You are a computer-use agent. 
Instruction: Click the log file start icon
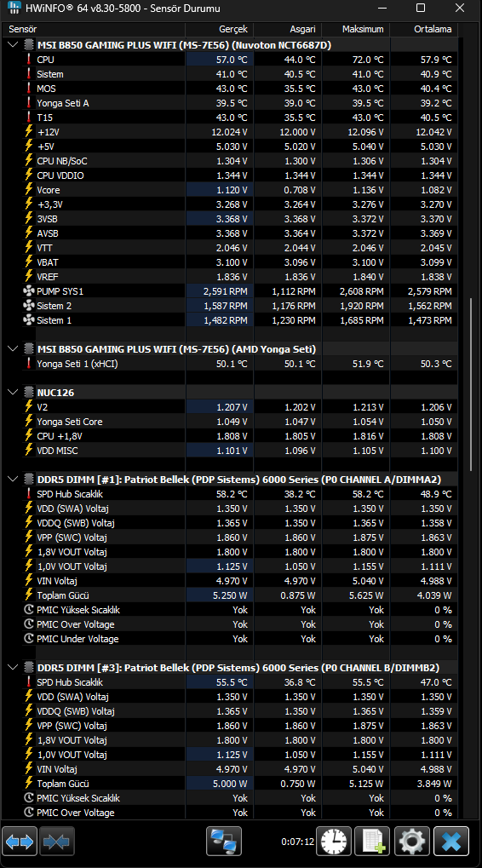tap(372, 842)
